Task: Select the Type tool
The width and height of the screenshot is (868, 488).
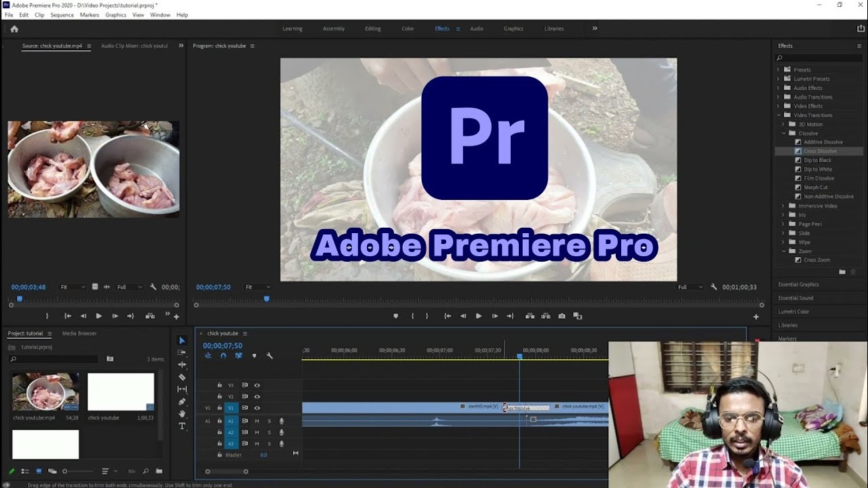Action: pos(182,426)
